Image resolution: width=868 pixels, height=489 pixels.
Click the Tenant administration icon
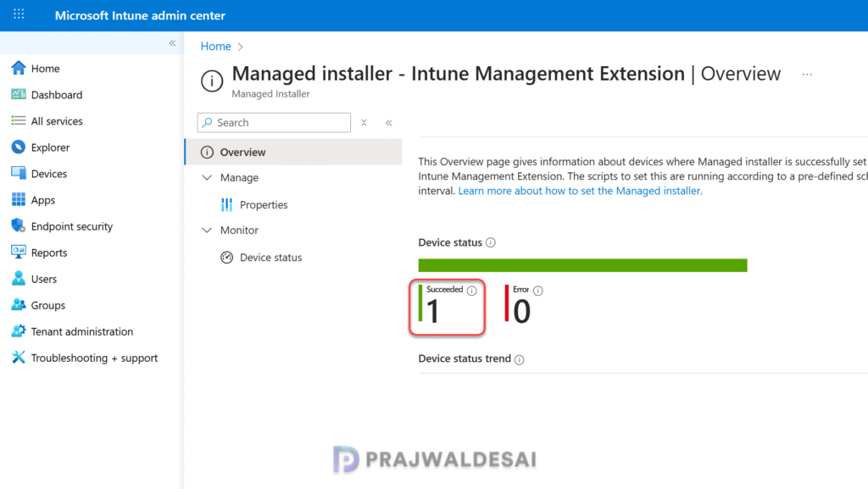(19, 331)
